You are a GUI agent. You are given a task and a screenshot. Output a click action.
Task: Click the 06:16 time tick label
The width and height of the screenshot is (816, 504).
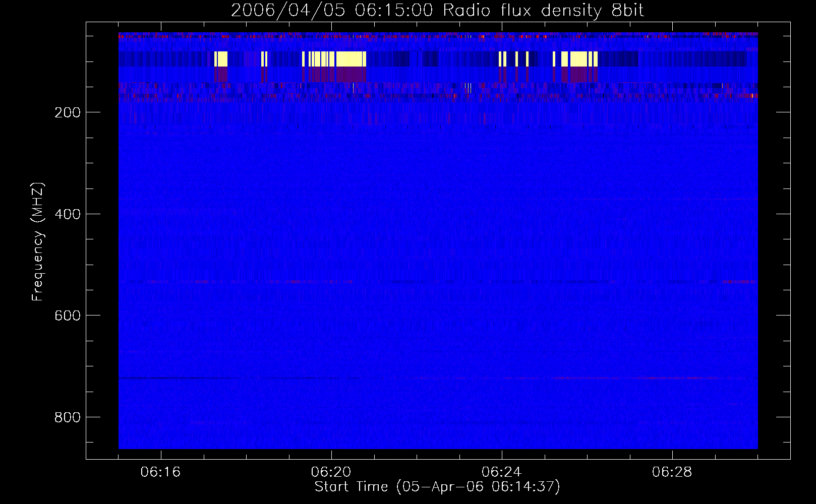pyautogui.click(x=161, y=472)
